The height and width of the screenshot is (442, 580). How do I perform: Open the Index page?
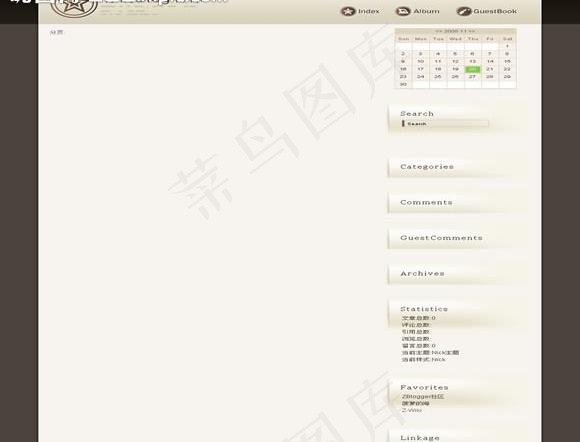pos(368,11)
